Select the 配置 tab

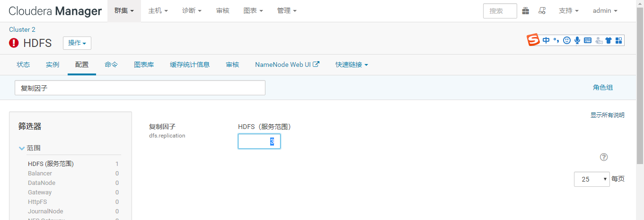[82, 64]
